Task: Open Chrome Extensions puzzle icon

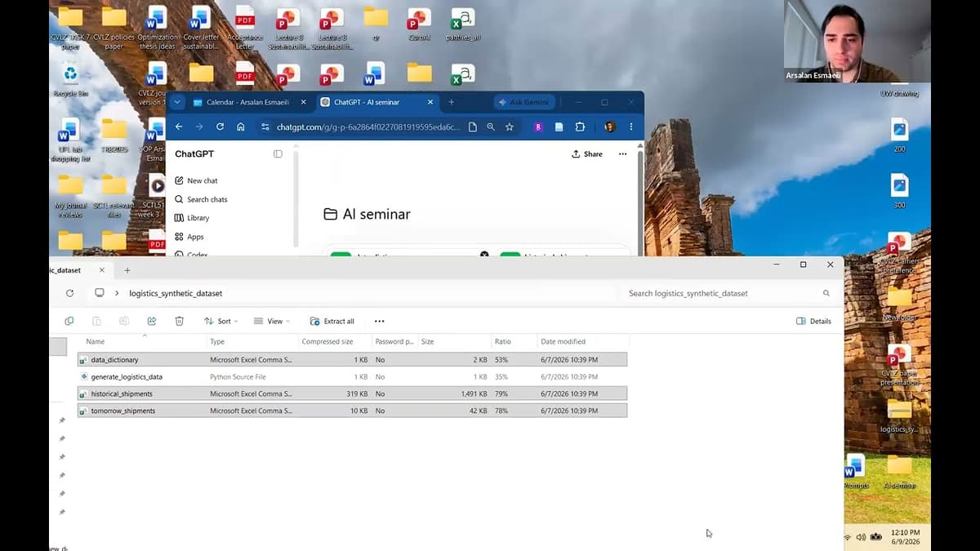Action: coord(580,127)
